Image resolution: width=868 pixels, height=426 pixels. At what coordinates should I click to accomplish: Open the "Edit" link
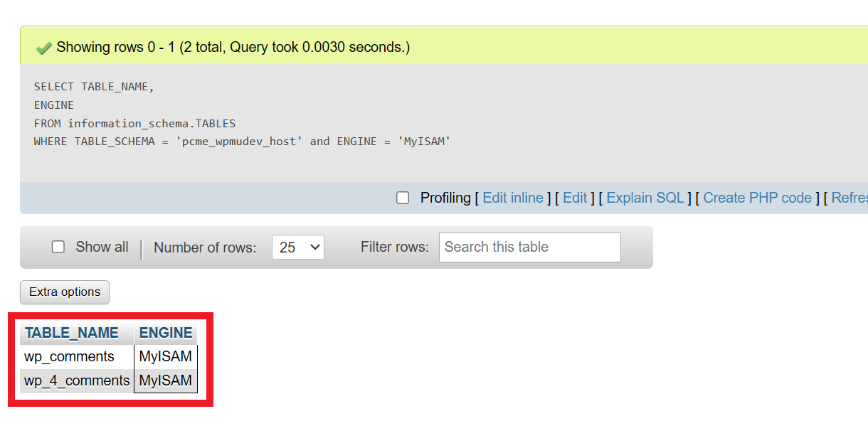pos(575,198)
